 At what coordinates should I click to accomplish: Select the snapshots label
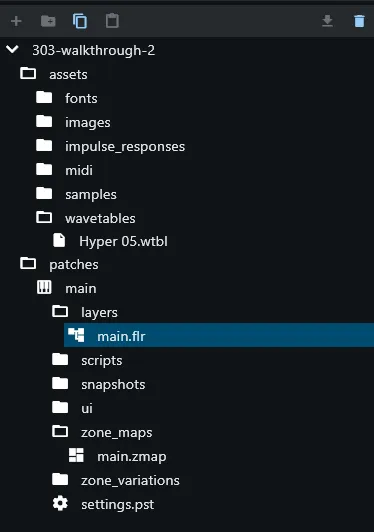tap(113, 385)
